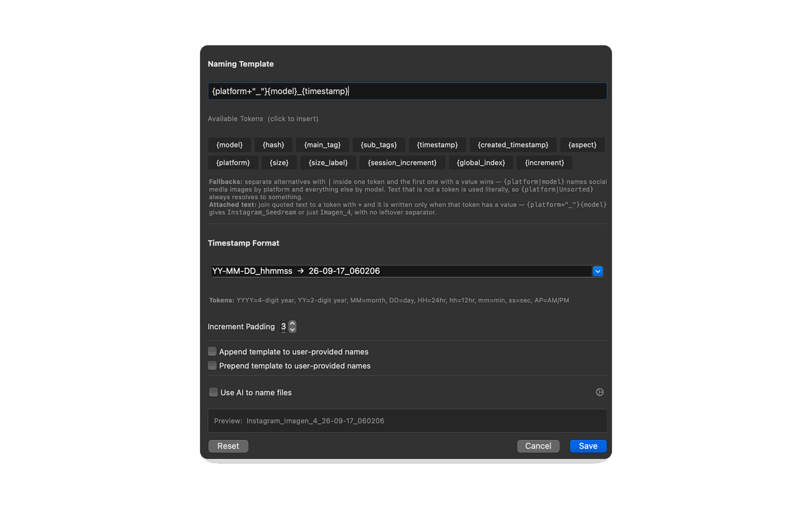Open AI naming settings gear icon
This screenshot has height=508, width=812.
[600, 392]
